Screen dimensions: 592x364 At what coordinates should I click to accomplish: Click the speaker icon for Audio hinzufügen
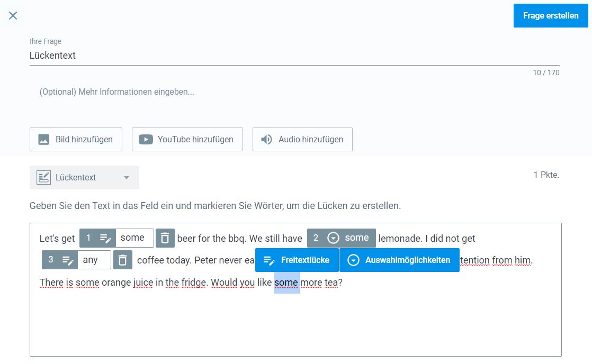pyautogui.click(x=266, y=140)
